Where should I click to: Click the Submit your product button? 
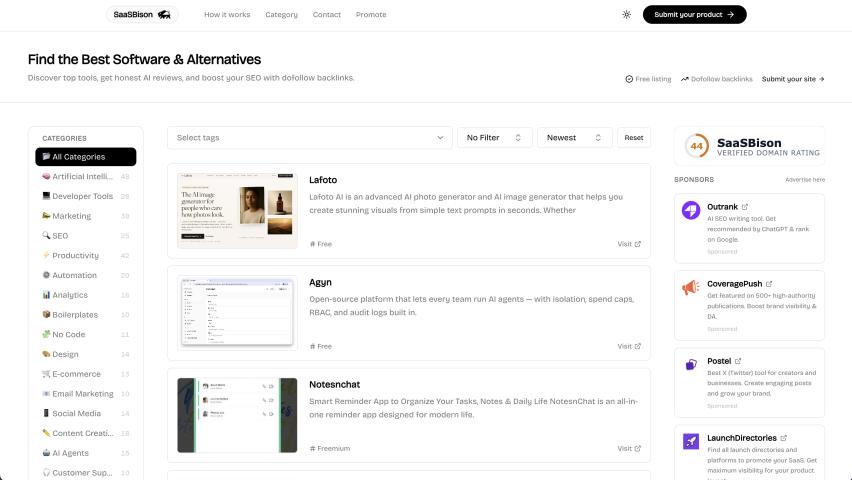coord(694,15)
